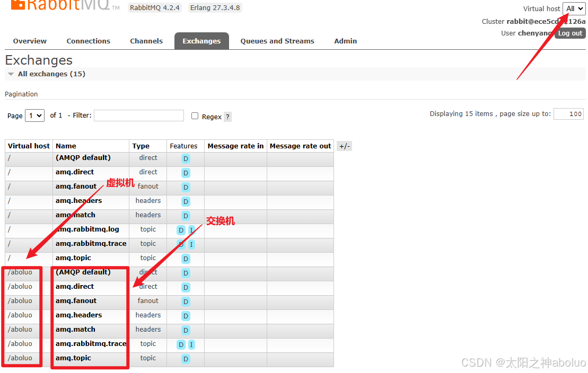
Task: Switch to the Connections tab
Action: [x=89, y=41]
